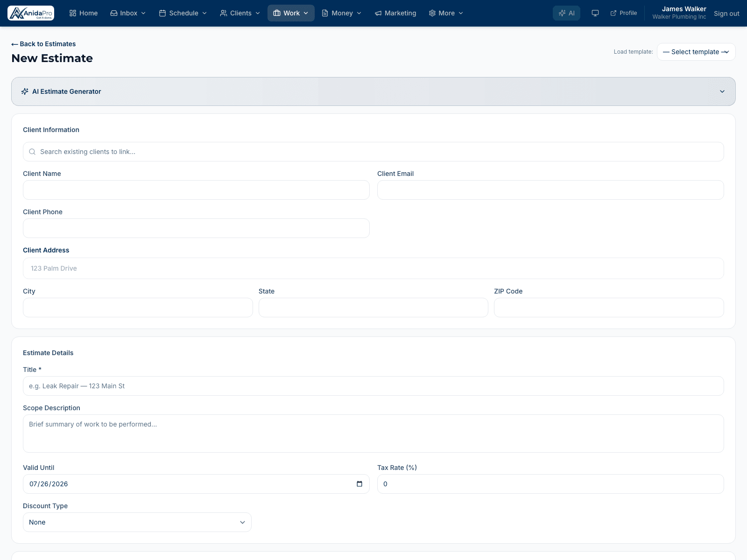
Task: Click the State input field
Action: pos(373,308)
